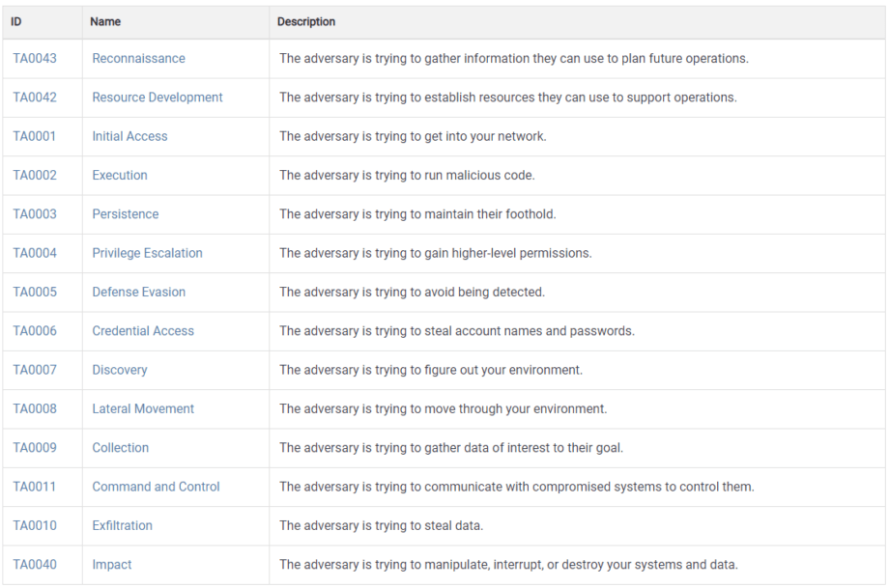Screen dimensions: 889x588
Task: Click the TA0006 identifier link
Action: [x=35, y=331]
